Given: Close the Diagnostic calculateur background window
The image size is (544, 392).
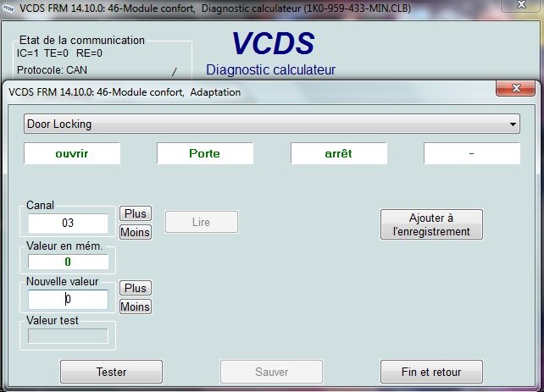Looking at the screenshot, I should coord(521,5).
